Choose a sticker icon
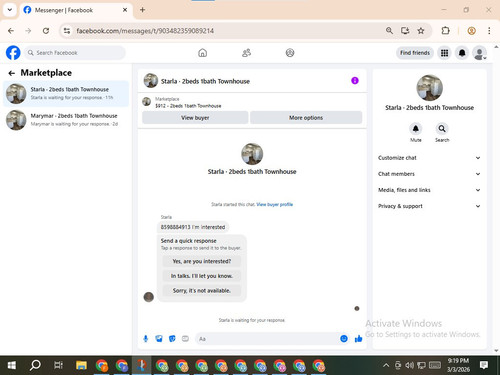This screenshot has width=500, height=375. pos(172,339)
